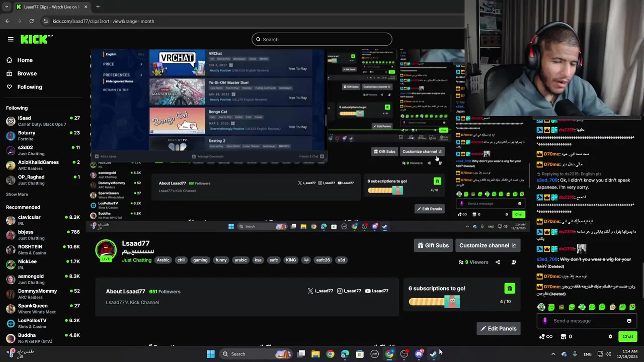Open Windows Start menu
The height and width of the screenshot is (362, 644).
pos(210,354)
